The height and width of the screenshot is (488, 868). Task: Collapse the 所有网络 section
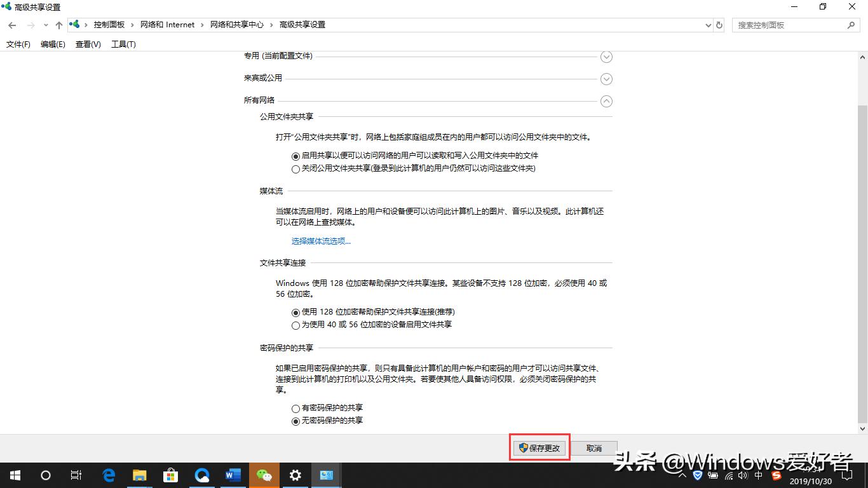coord(606,100)
